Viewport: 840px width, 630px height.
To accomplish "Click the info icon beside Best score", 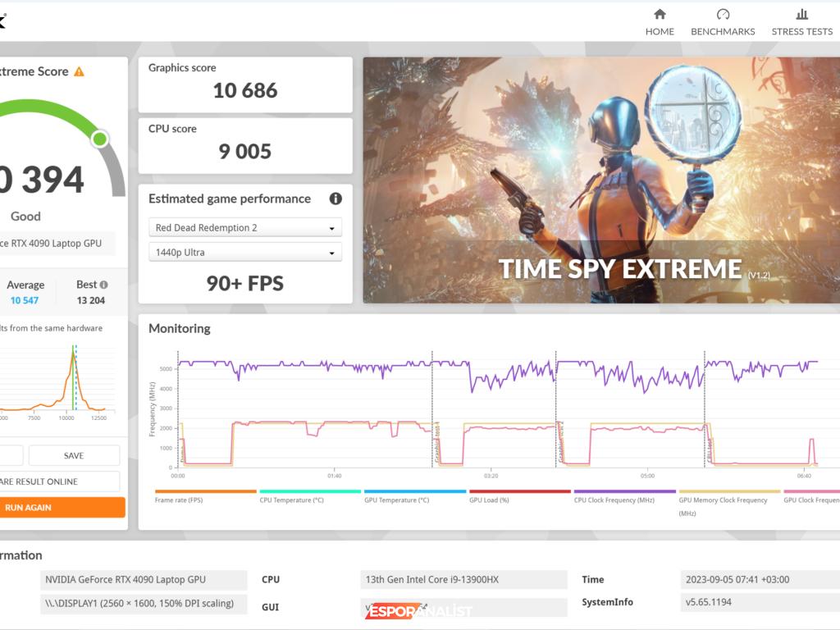I will (x=103, y=285).
